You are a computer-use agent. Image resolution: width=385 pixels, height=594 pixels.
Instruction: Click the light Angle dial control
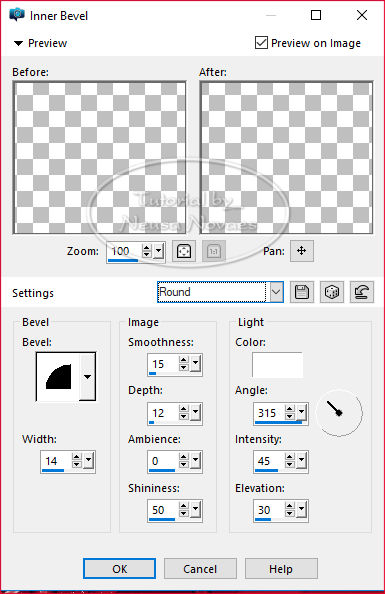[339, 413]
